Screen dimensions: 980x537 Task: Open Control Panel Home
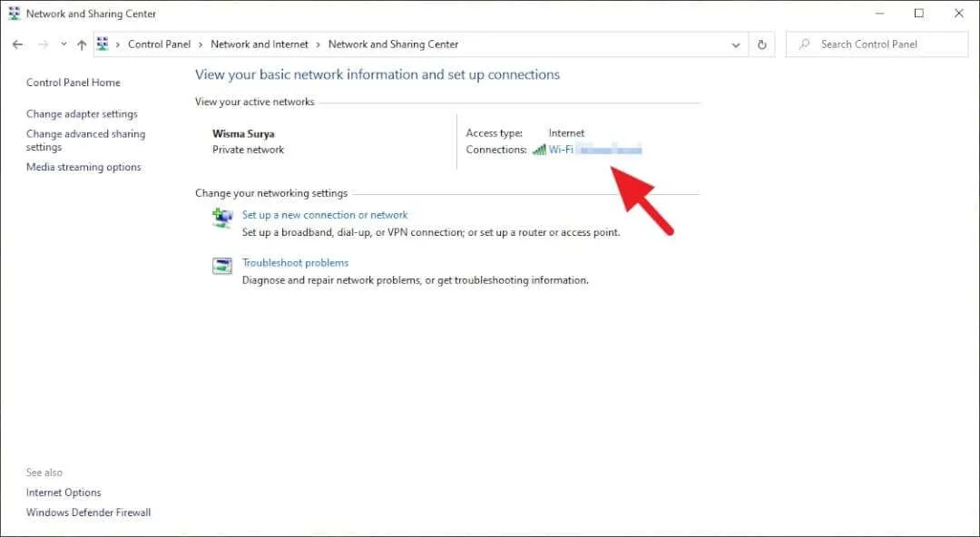coord(73,83)
